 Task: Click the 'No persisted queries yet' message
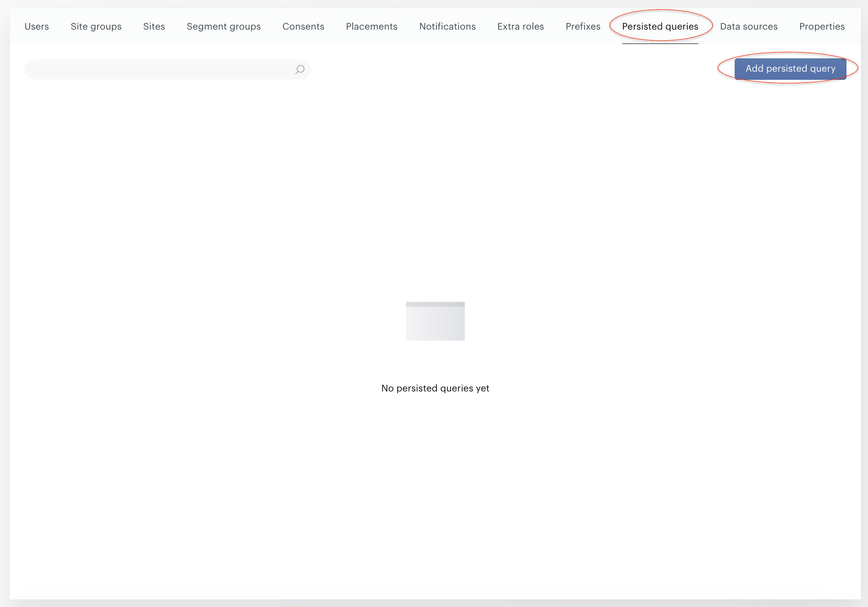click(435, 389)
